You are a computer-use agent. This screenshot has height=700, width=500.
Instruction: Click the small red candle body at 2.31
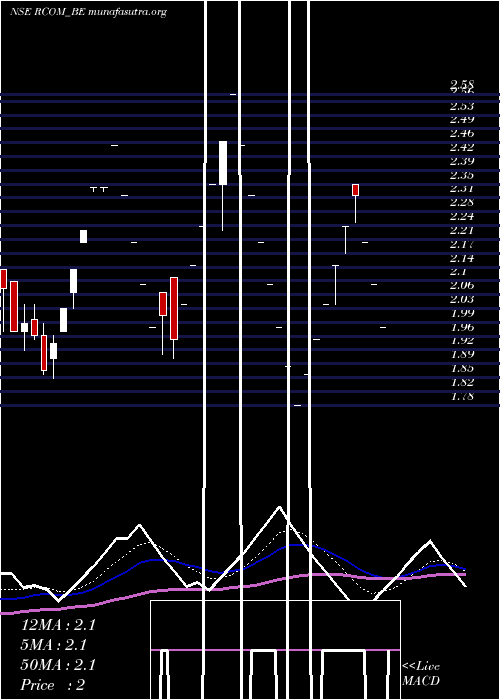tap(355, 190)
